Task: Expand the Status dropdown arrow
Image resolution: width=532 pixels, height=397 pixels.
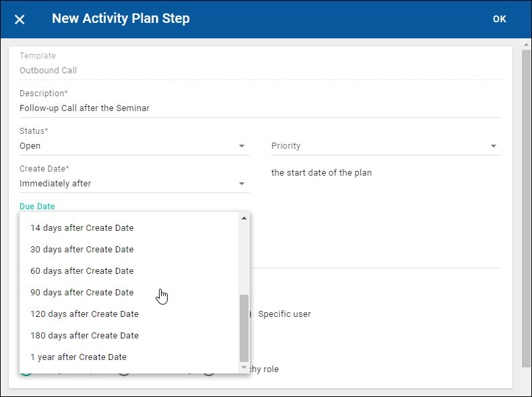Action: (242, 146)
